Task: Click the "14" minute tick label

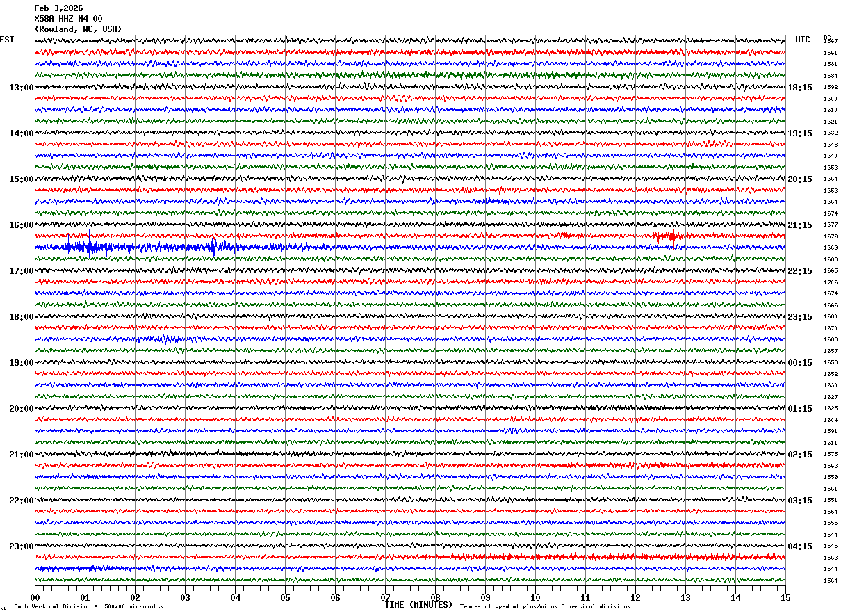Action: [x=735, y=597]
